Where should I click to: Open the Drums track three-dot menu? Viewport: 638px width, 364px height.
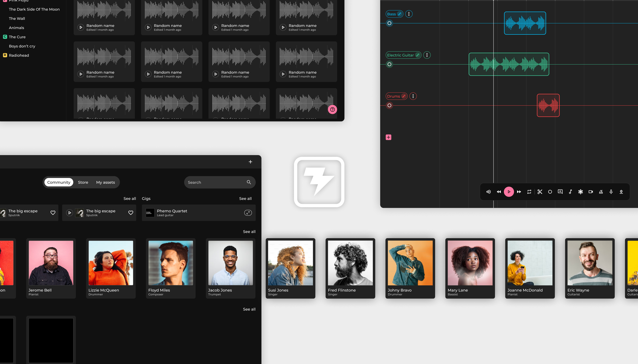(413, 96)
